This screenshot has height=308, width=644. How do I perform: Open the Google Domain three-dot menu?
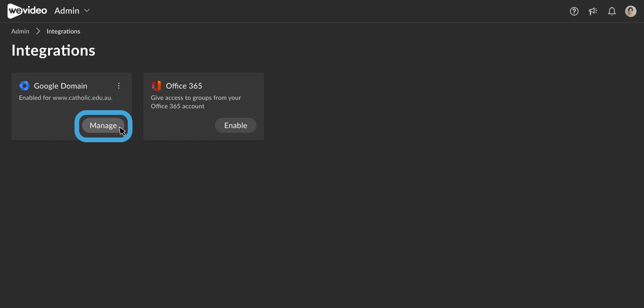119,86
